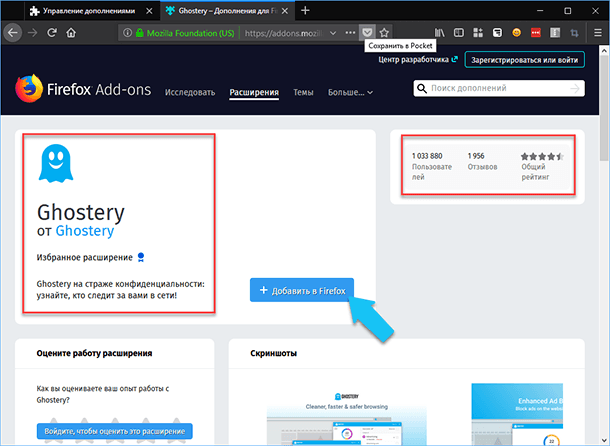Save the page to Pocket

367,33
